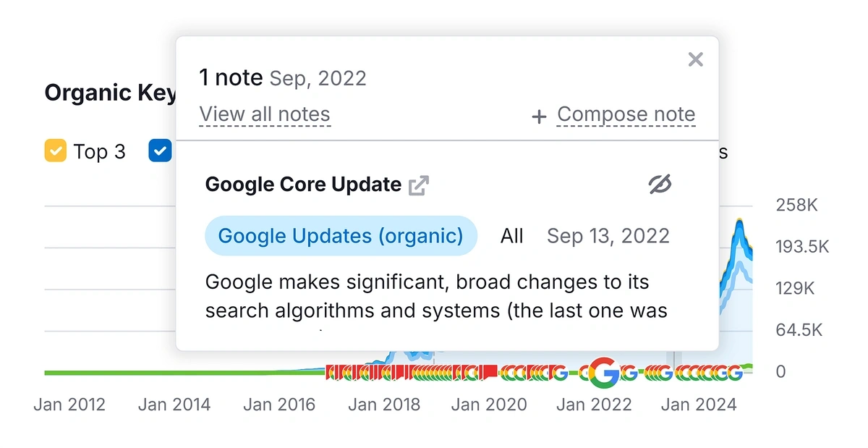This screenshot has height=448, width=868.
Task: Click the Google Updates (organic) tag
Action: [x=341, y=236]
